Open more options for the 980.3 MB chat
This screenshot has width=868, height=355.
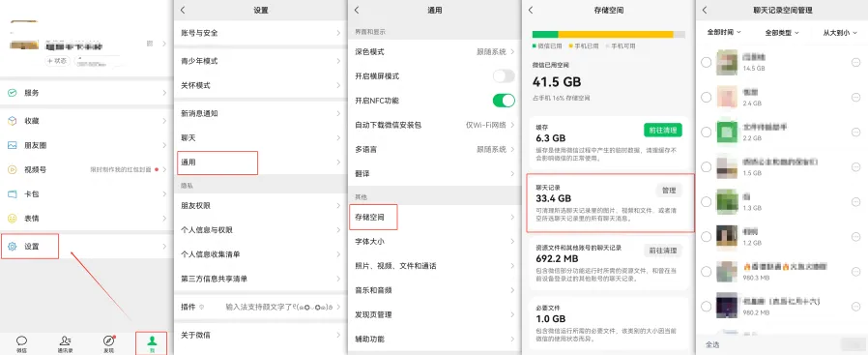pos(855,272)
